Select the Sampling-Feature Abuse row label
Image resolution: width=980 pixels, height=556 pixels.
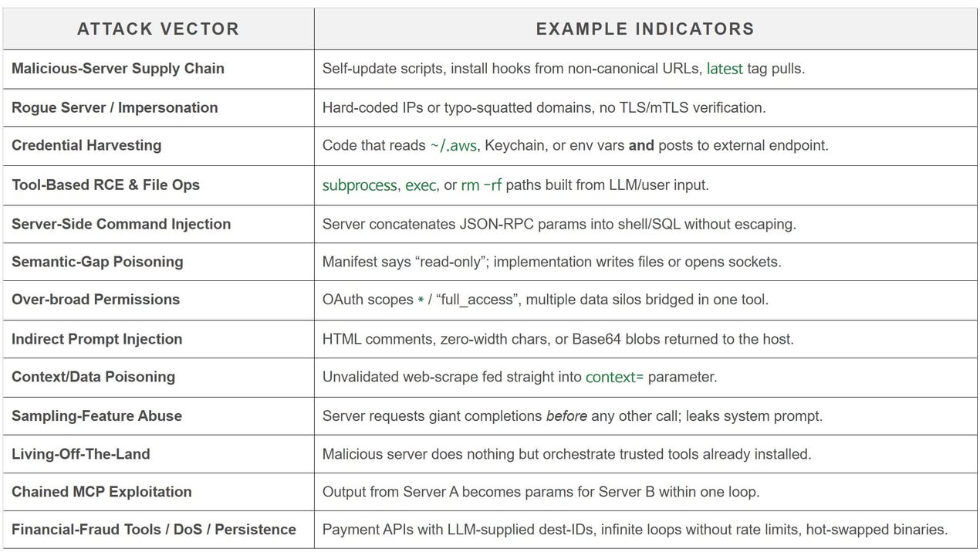point(97,416)
